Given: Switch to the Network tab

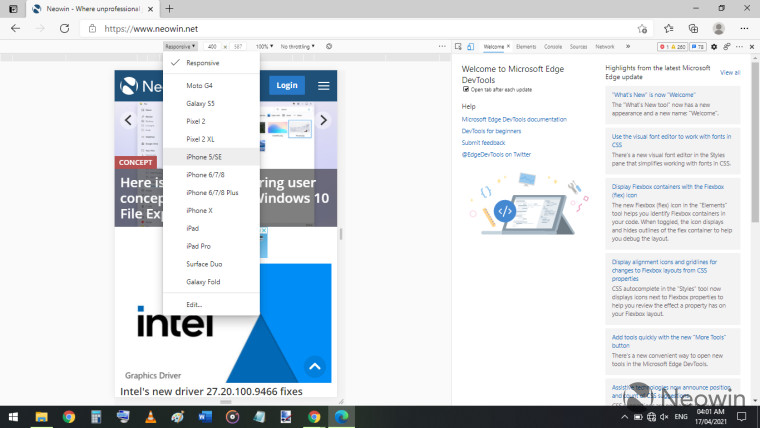Looking at the screenshot, I should click(605, 47).
